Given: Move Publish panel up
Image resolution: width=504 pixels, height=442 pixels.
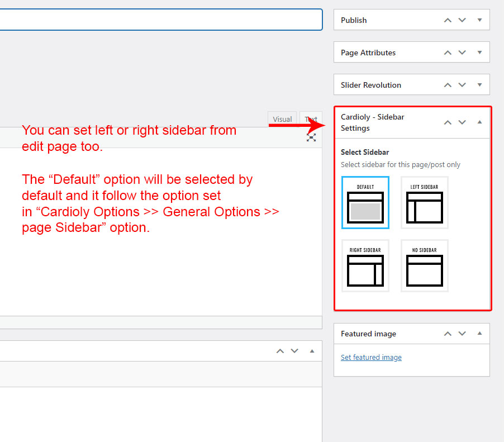Looking at the screenshot, I should point(448,20).
